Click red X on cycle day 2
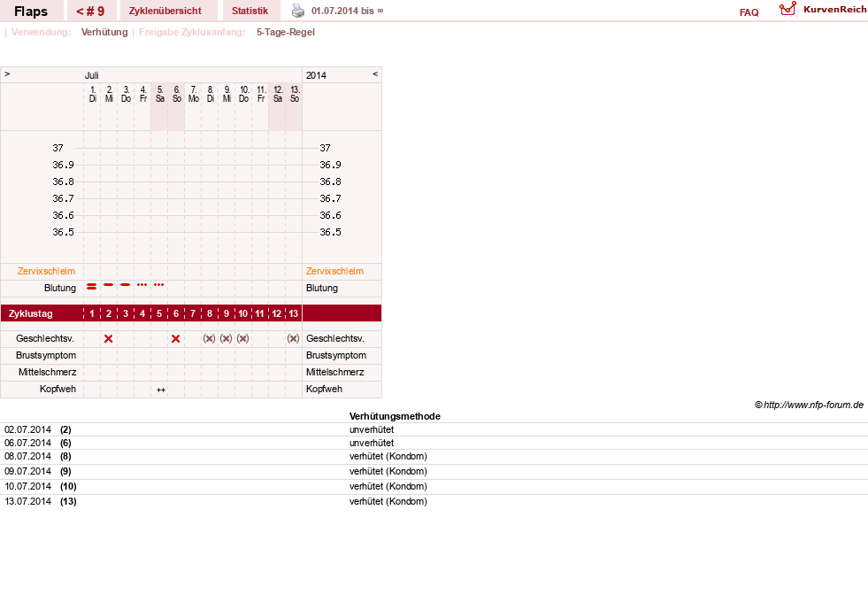Screen dimensions: 868x610 109,338
